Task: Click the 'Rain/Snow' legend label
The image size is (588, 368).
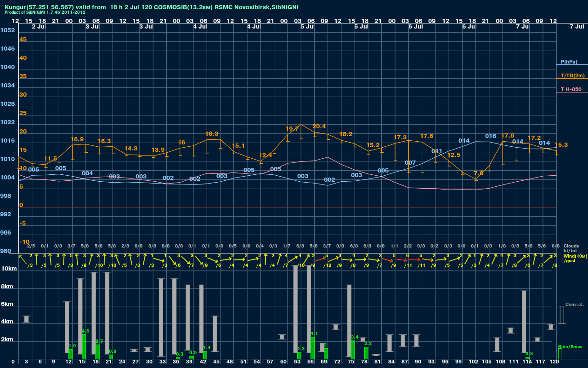Action: [x=570, y=346]
